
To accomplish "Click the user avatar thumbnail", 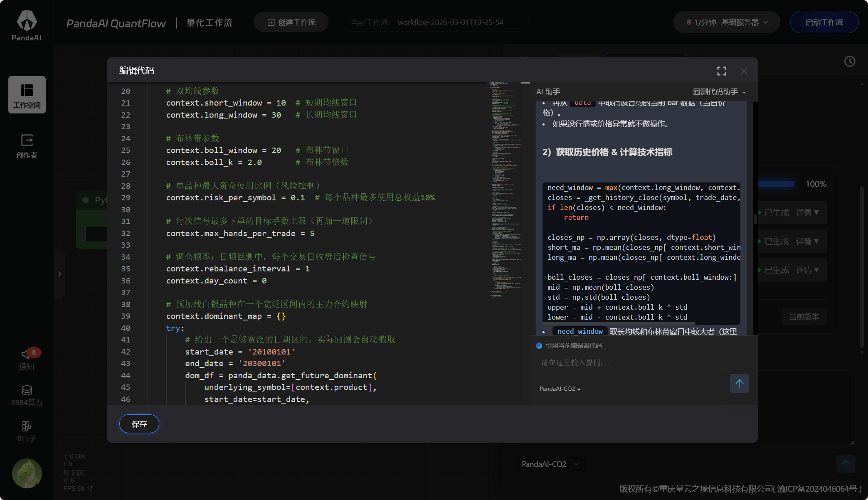I will click(x=27, y=473).
